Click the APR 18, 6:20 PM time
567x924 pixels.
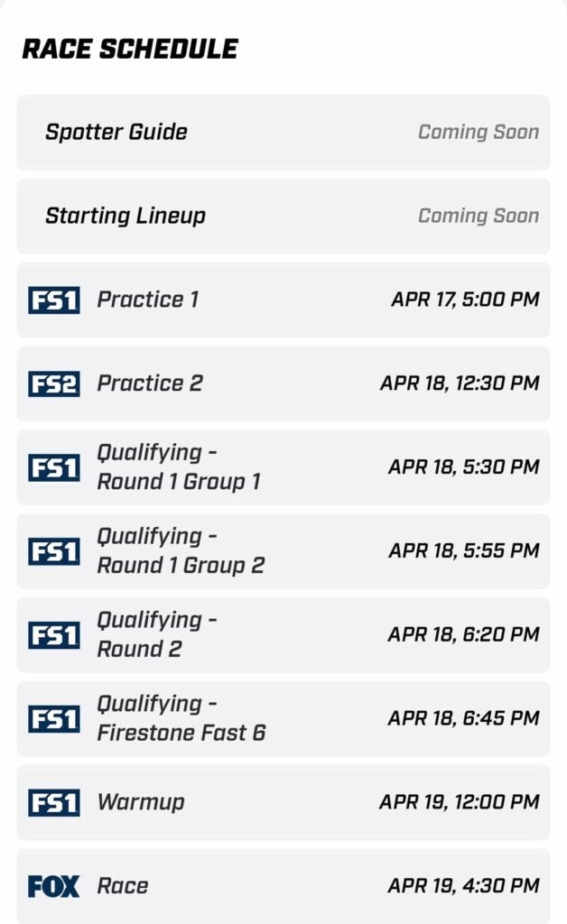pos(463,635)
